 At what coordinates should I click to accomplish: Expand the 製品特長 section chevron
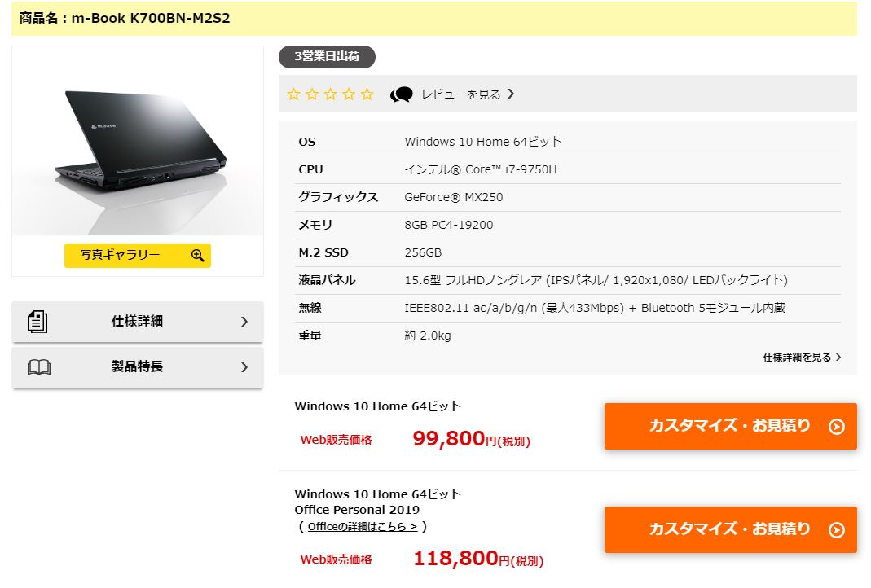pos(244,366)
